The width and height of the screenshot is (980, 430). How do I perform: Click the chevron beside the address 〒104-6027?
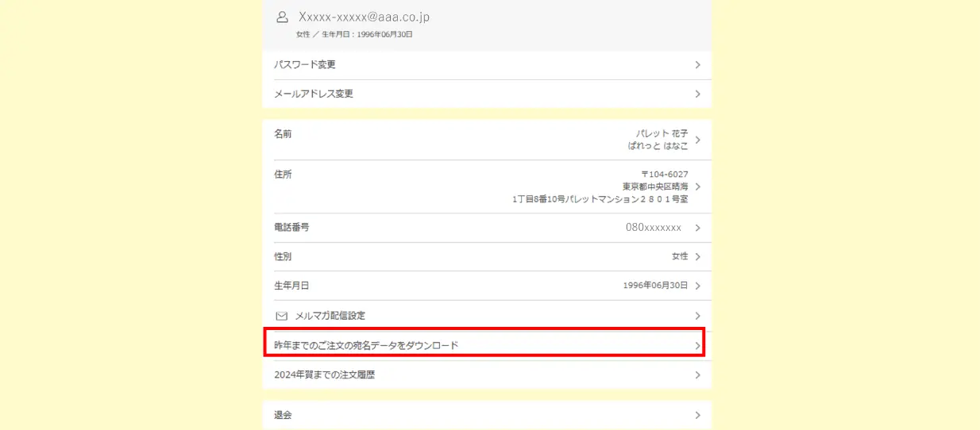[697, 186]
